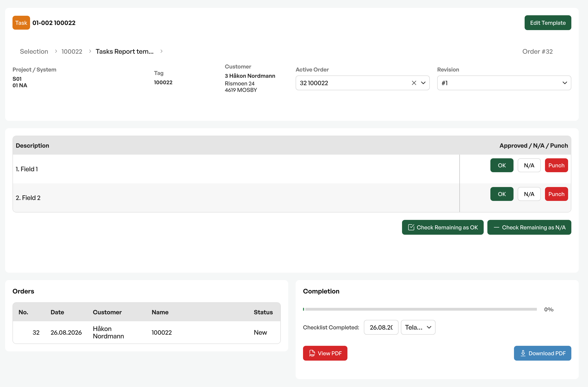Screen dimensions: 588x387
Task: Click the Order #32 label
Action: coord(537,51)
